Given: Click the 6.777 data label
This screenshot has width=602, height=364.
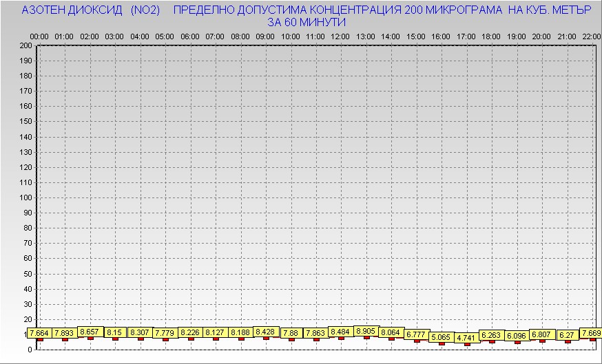Looking at the screenshot, I should (x=416, y=334).
